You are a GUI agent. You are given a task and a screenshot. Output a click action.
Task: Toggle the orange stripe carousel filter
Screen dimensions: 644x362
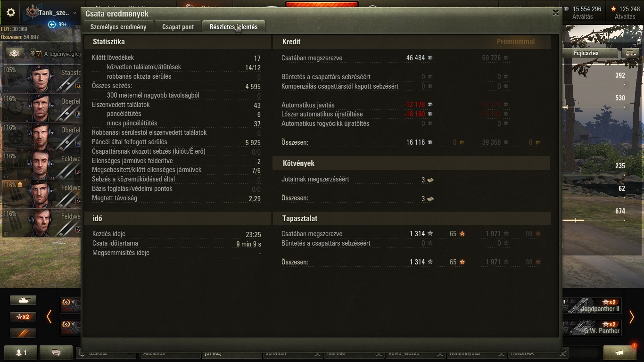click(23, 333)
